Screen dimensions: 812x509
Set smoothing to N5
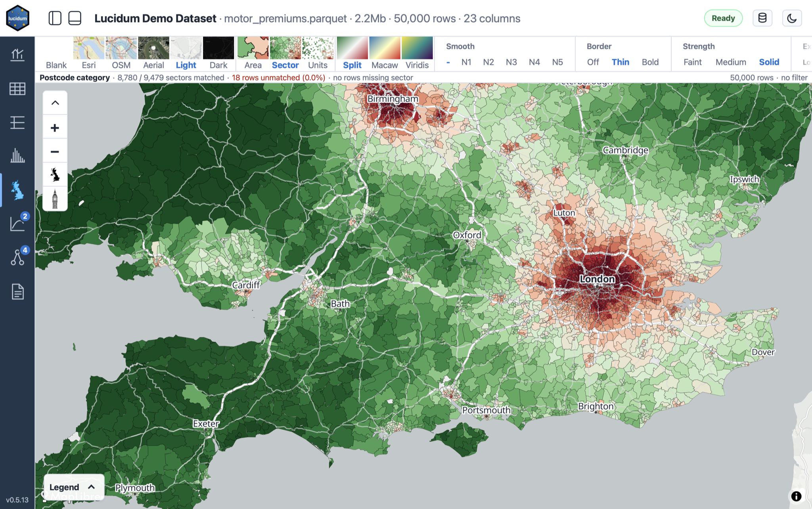[x=557, y=62]
